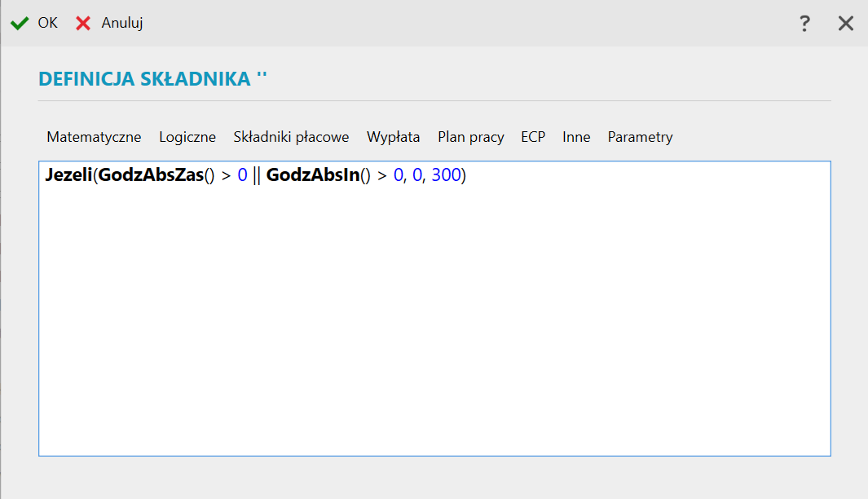Open the ECP menu
This screenshot has height=499, width=868.
(533, 137)
